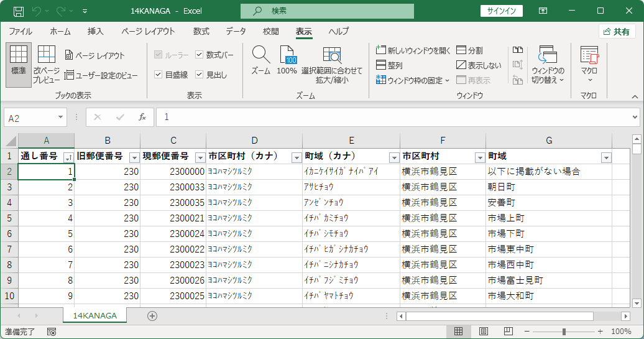Viewport: 644px width, 339px height.
Task: Select 標準 normal view button
Action: (x=19, y=65)
